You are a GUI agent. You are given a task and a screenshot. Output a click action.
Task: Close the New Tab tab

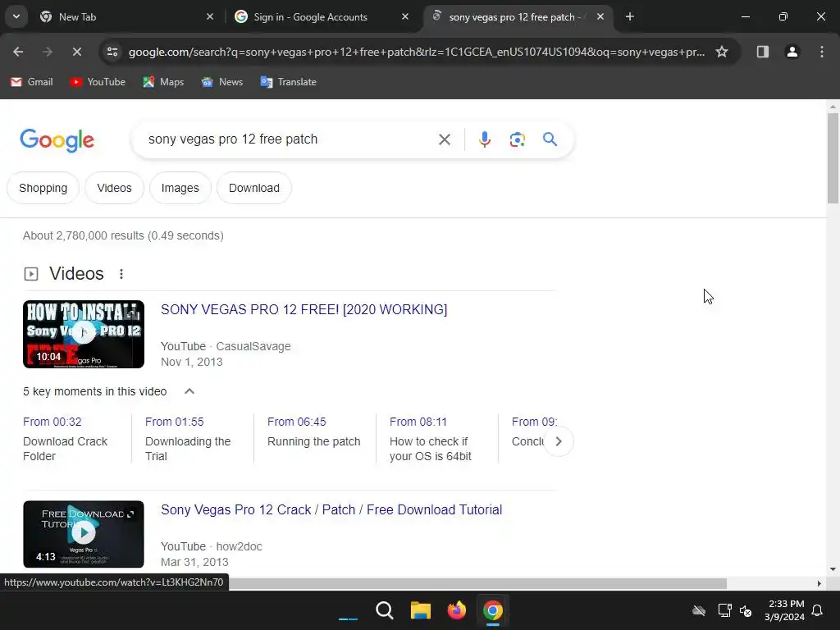[210, 17]
